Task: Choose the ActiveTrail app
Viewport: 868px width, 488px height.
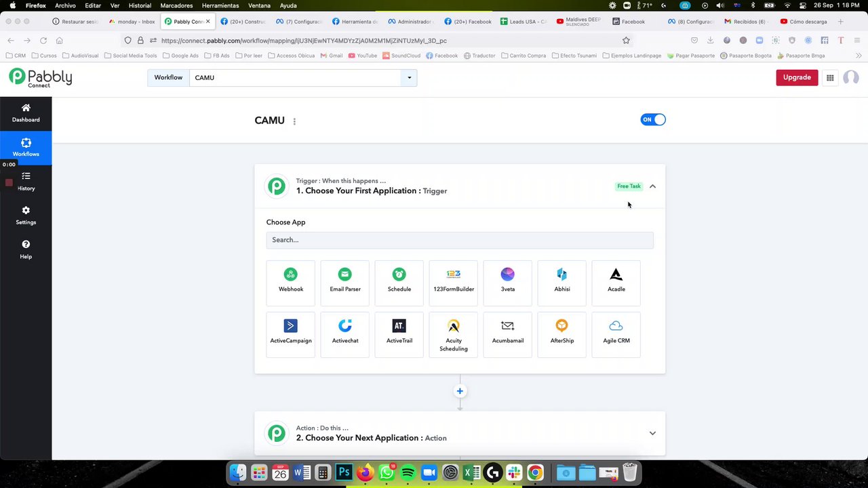Action: (399, 334)
